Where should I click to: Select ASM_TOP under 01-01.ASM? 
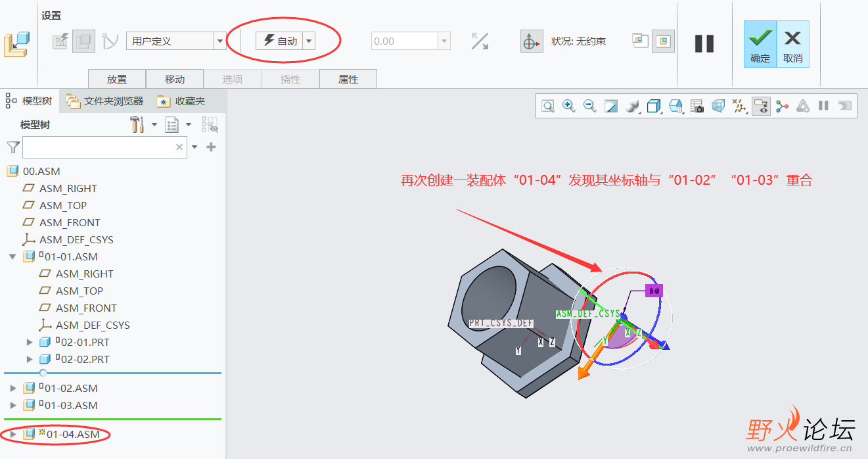click(80, 291)
